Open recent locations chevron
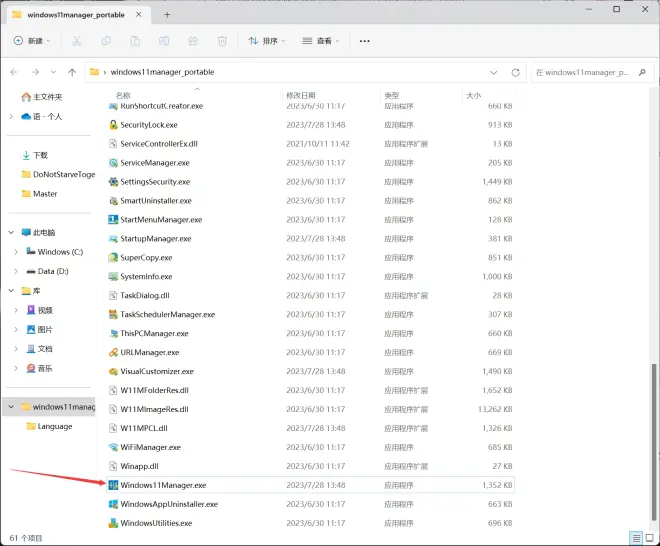 pos(53,72)
